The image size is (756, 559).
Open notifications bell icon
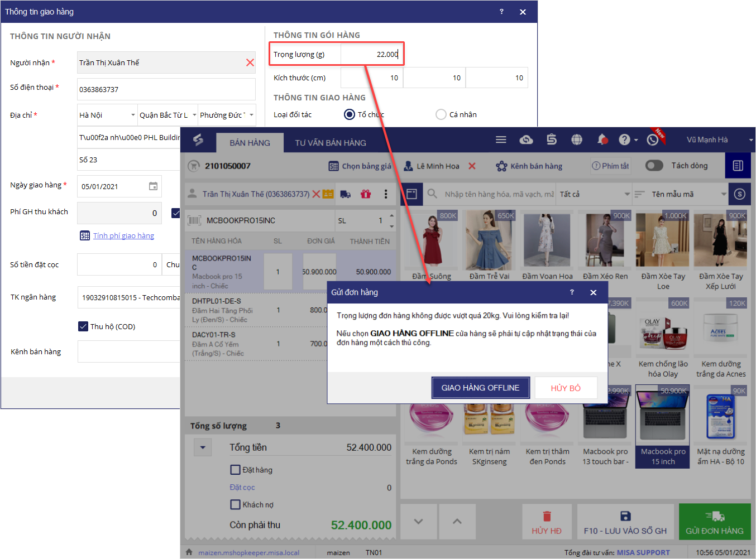[602, 139]
